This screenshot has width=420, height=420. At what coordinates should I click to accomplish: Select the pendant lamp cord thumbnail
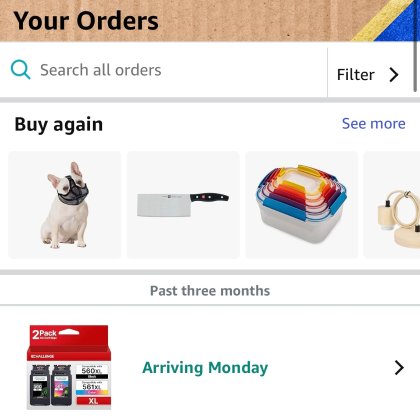pos(392,205)
